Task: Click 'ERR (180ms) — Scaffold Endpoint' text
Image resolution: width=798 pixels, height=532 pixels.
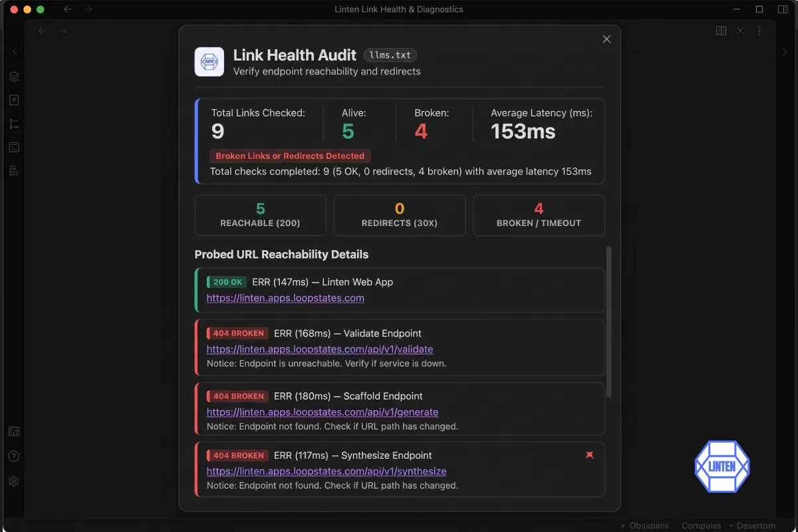Action: click(x=348, y=396)
